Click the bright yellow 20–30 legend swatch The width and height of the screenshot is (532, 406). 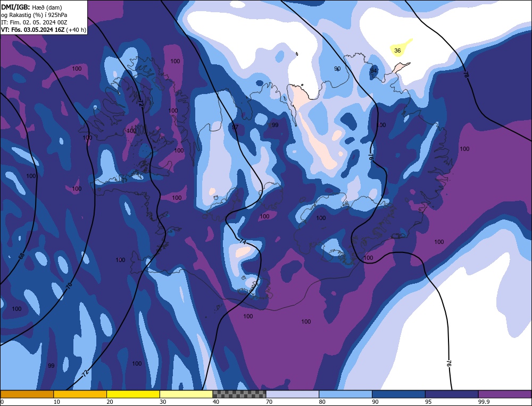pyautogui.click(x=133, y=394)
